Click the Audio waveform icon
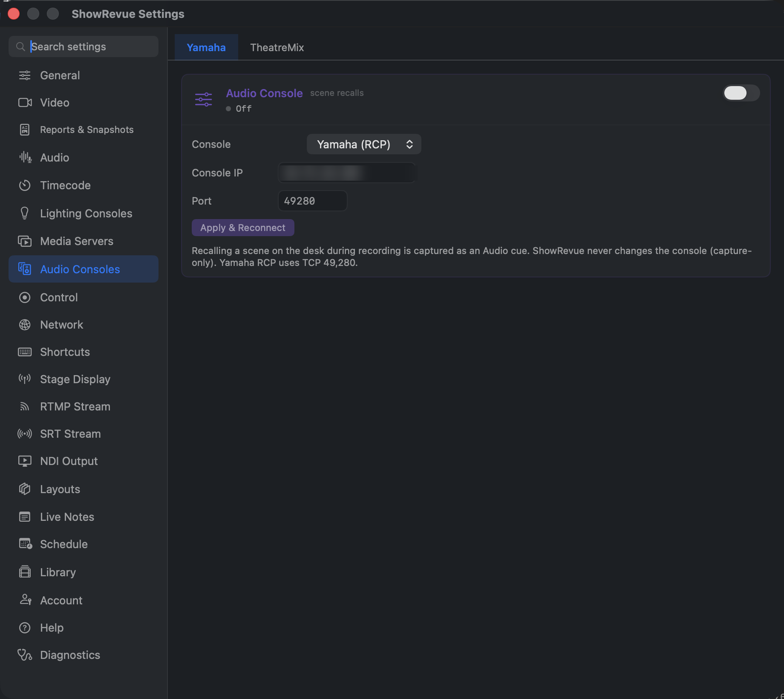 pyautogui.click(x=25, y=157)
